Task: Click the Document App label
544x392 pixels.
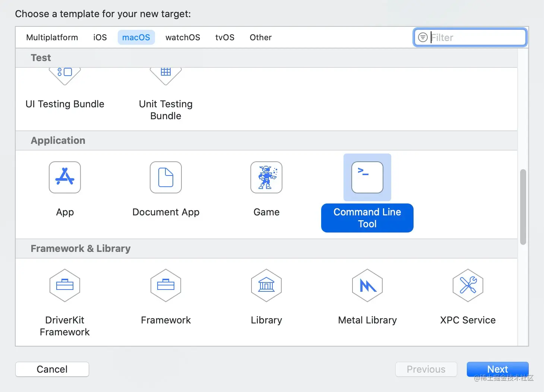Action: (166, 212)
